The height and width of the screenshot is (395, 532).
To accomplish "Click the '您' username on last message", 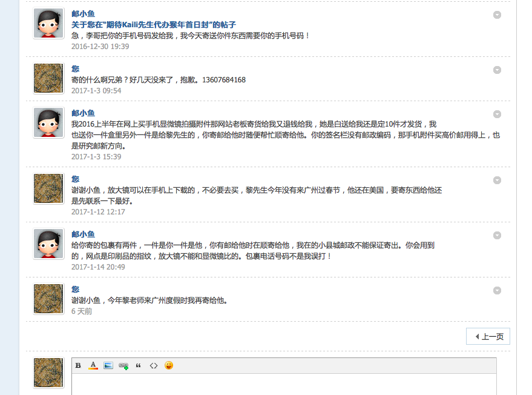I will point(75,290).
